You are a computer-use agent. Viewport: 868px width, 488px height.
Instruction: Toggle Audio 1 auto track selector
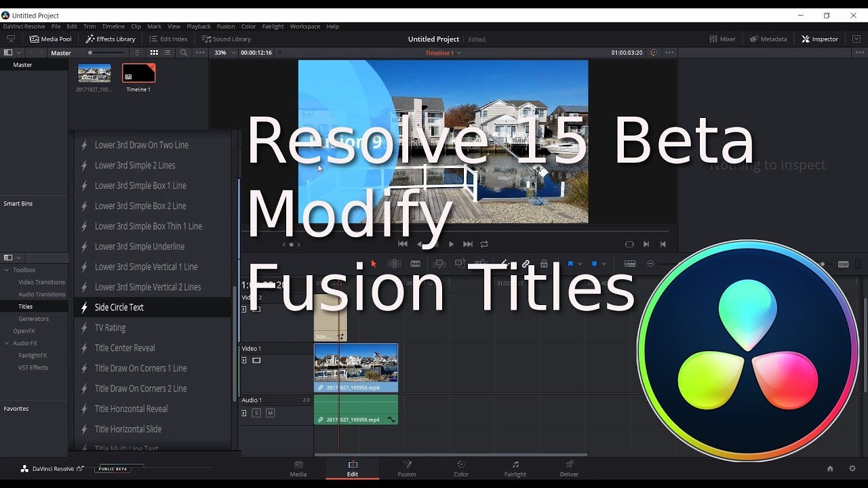point(244,413)
